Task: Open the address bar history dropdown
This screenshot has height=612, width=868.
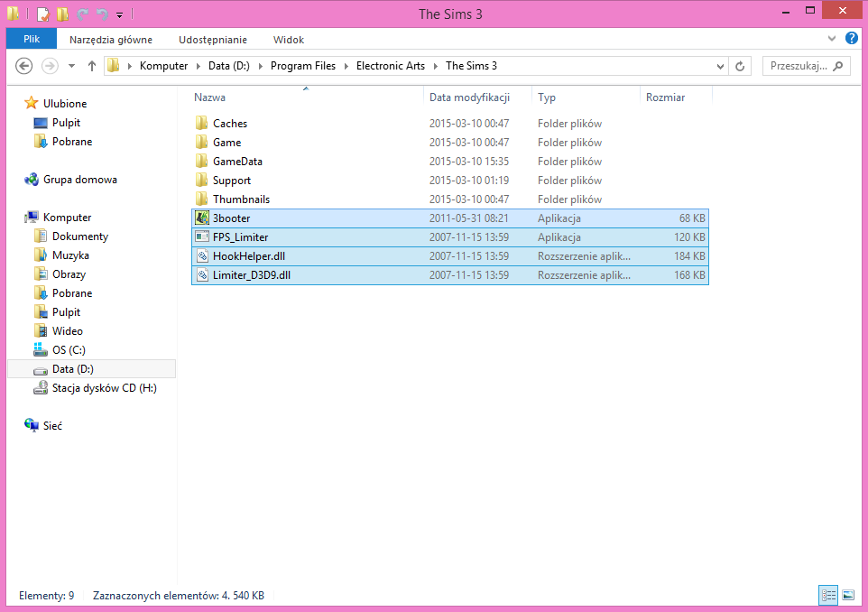Action: pos(720,66)
